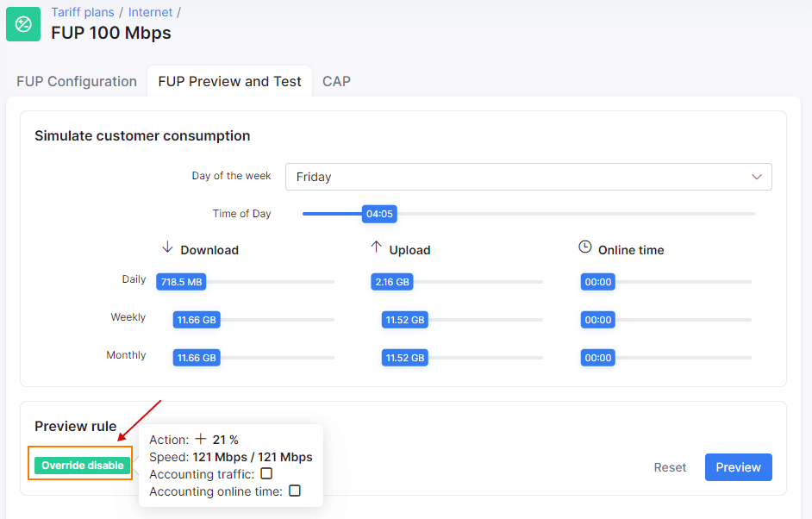Expand the Friday dropdown via chevron arrow
This screenshot has height=519, width=812.
pos(757,177)
